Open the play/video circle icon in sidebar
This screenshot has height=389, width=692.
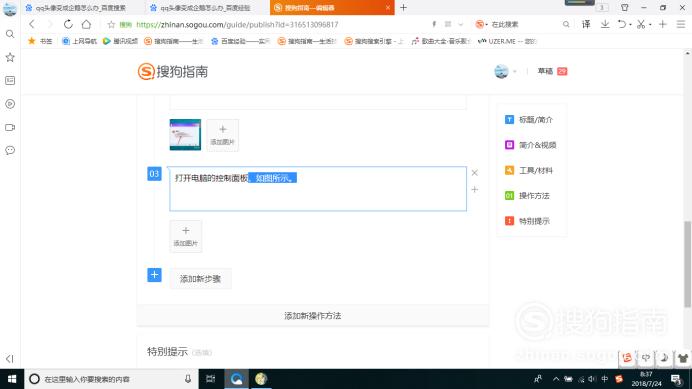click(10, 104)
